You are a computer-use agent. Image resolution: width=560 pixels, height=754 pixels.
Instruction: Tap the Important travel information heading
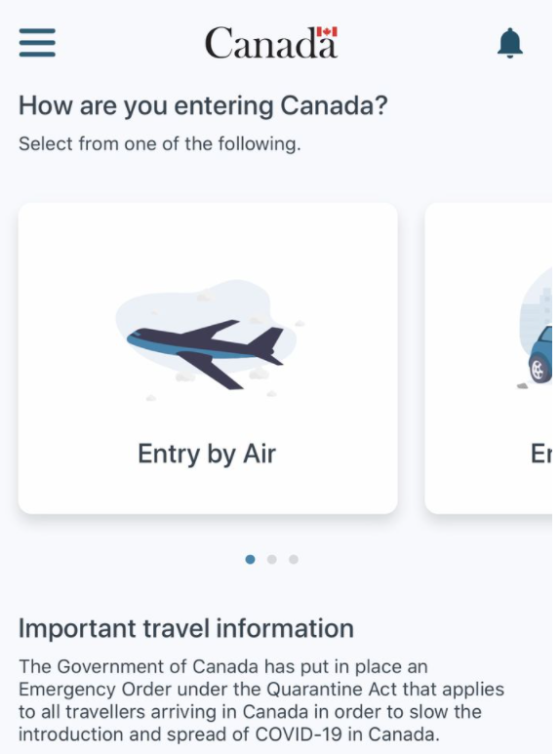186,628
